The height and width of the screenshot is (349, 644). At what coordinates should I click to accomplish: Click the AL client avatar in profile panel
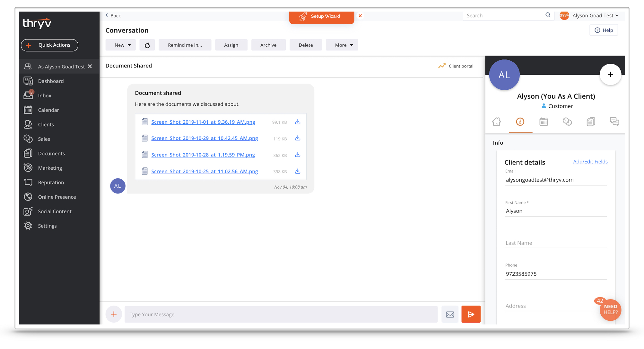[x=504, y=75]
